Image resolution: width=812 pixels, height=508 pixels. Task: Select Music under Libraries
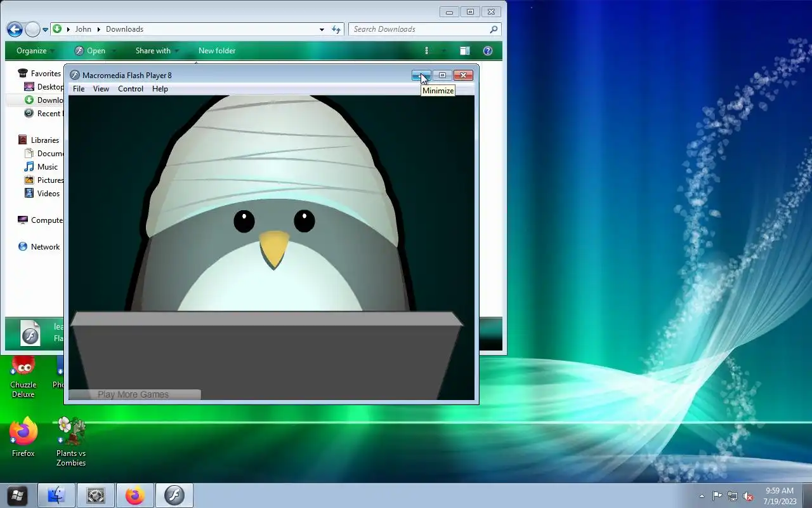click(x=41, y=167)
